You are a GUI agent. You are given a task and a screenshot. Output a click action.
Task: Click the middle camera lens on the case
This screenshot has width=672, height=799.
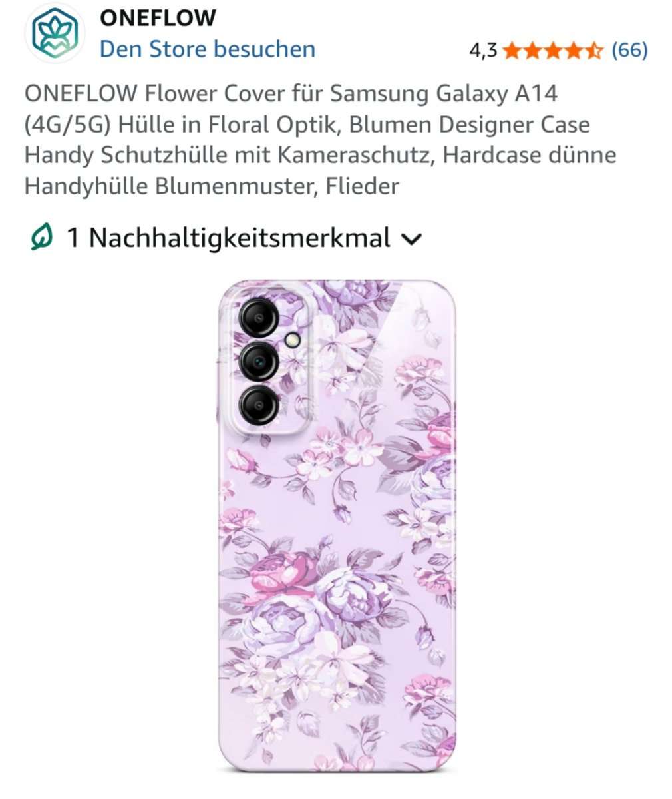point(258,362)
